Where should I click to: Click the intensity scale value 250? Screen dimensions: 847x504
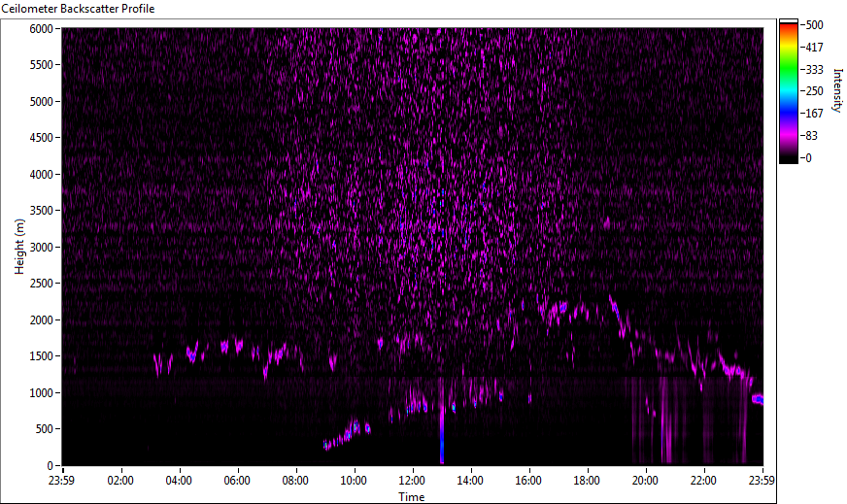coord(815,91)
